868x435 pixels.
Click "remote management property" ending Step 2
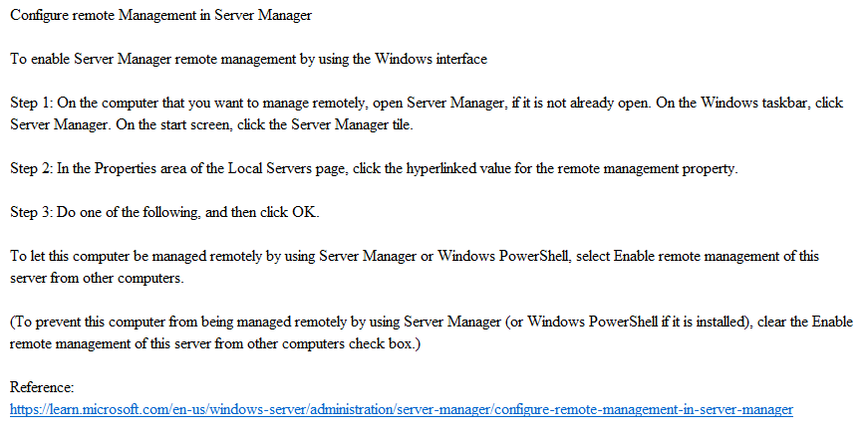click(648, 169)
